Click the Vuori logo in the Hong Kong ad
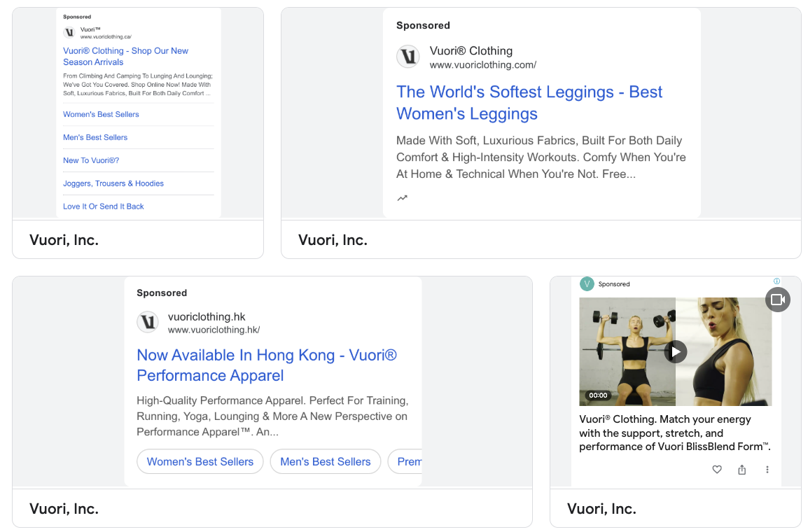This screenshot has height=532, width=808. (x=147, y=322)
